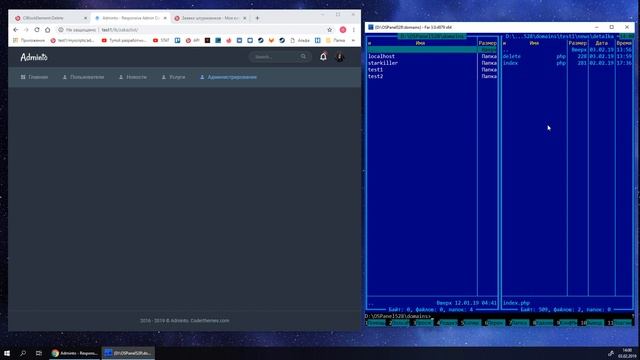The width and height of the screenshot is (640, 360).
Task: Open the taskbar clock and date
Action: tap(627, 353)
